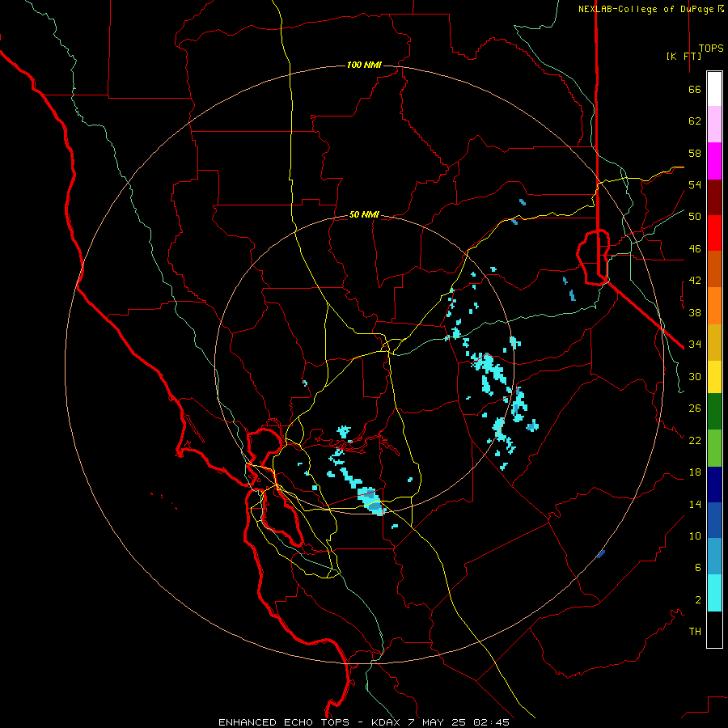
Task: Click the light green 26 kft legend swatch
Action: point(714,448)
